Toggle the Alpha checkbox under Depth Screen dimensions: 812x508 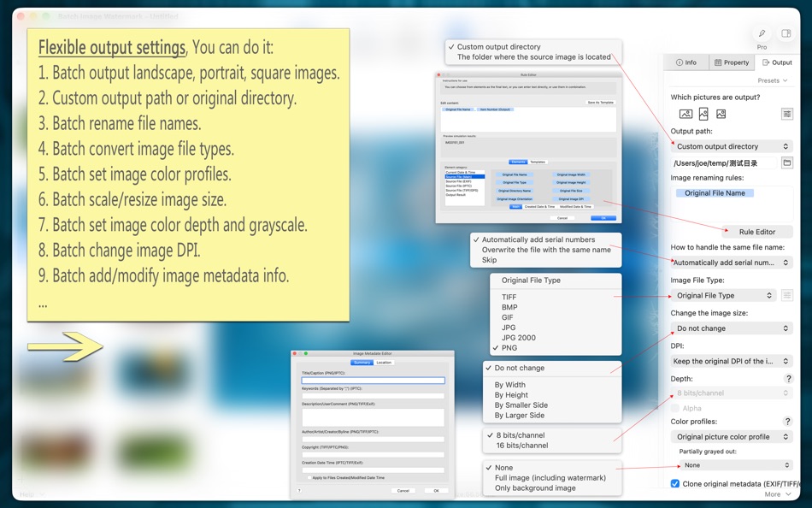[675, 408]
